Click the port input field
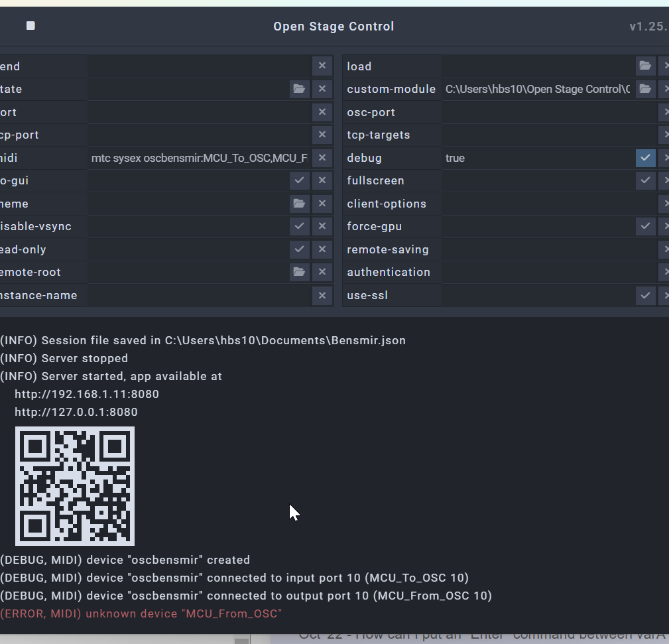 pos(200,112)
